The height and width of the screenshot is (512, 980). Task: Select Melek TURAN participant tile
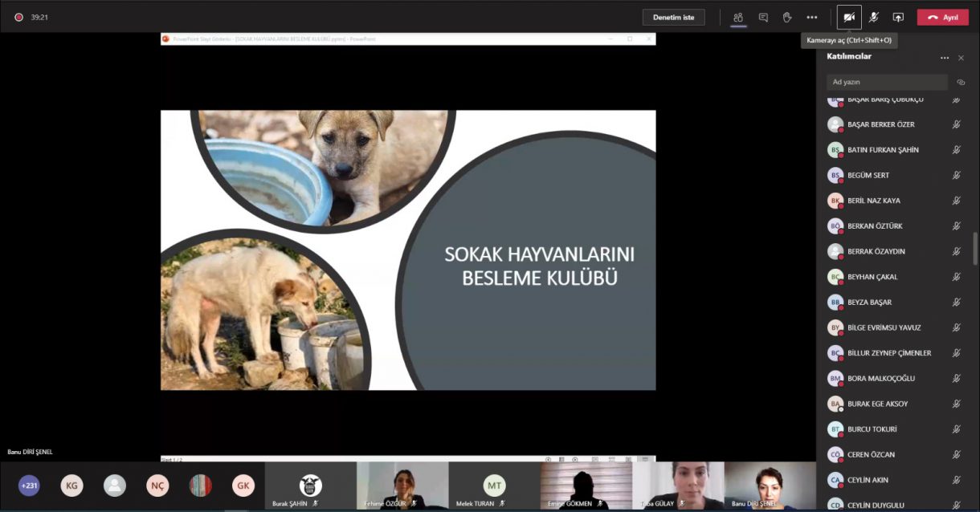(494, 486)
